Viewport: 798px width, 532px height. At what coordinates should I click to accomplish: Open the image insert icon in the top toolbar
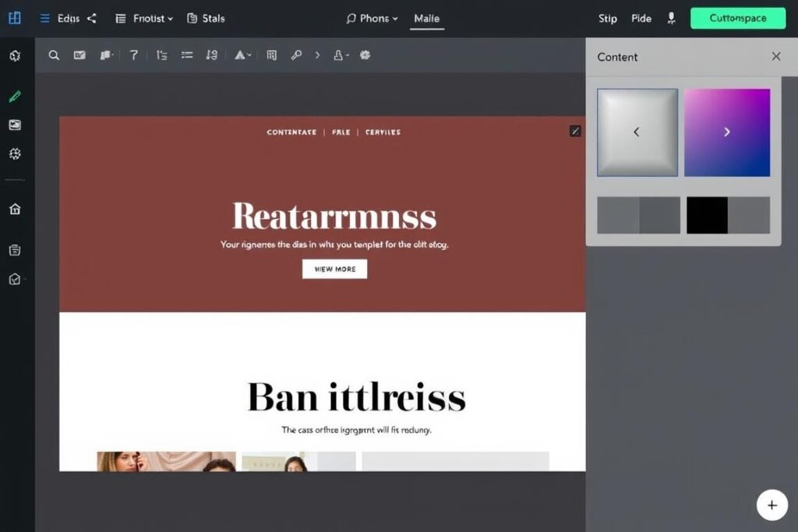pos(79,55)
